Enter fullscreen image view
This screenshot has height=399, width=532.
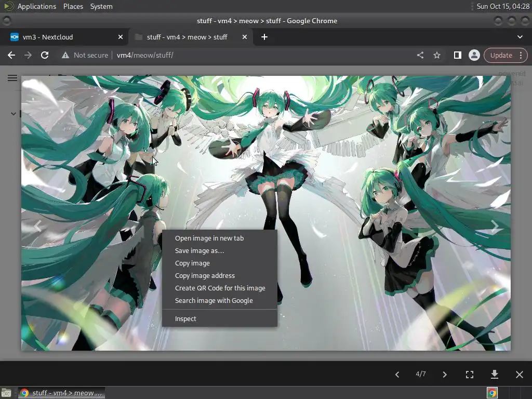470,374
